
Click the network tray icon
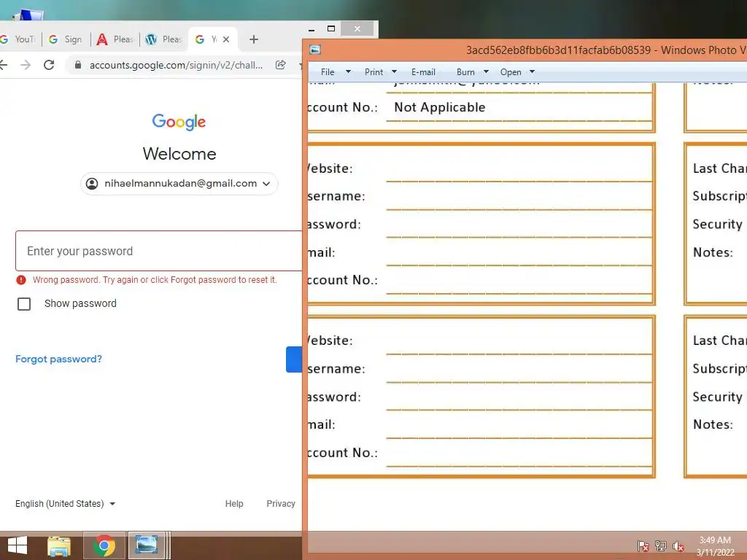coord(661,545)
